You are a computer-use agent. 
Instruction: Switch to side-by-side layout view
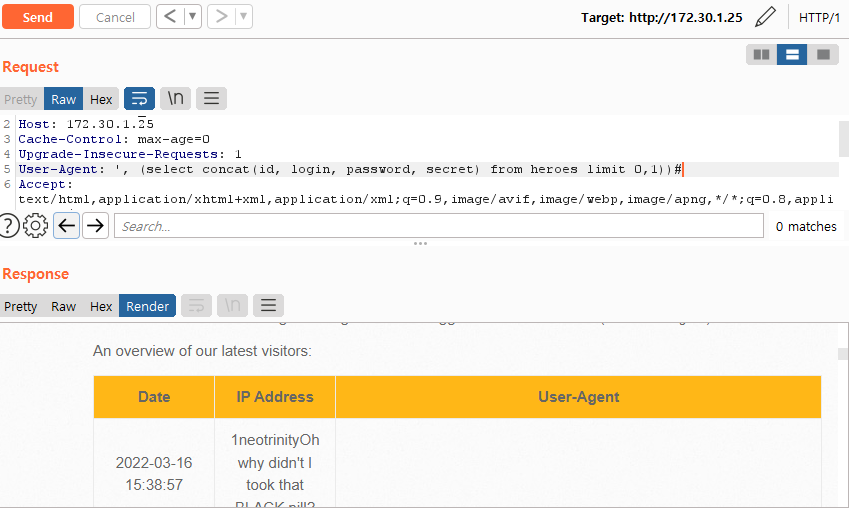(x=761, y=55)
